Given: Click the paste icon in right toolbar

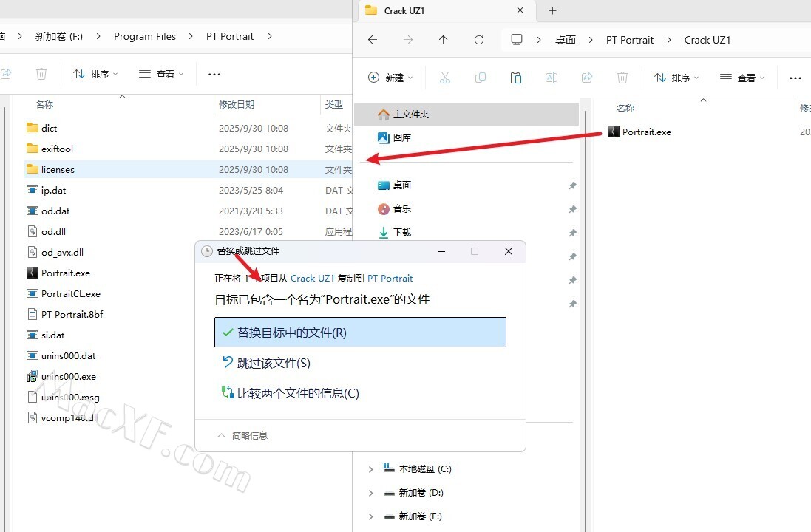Looking at the screenshot, I should pos(516,78).
